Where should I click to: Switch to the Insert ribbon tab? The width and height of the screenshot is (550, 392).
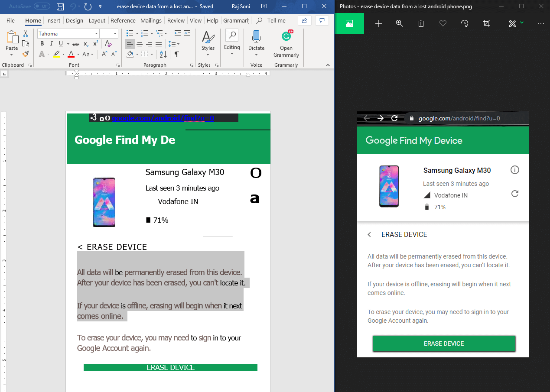[53, 20]
